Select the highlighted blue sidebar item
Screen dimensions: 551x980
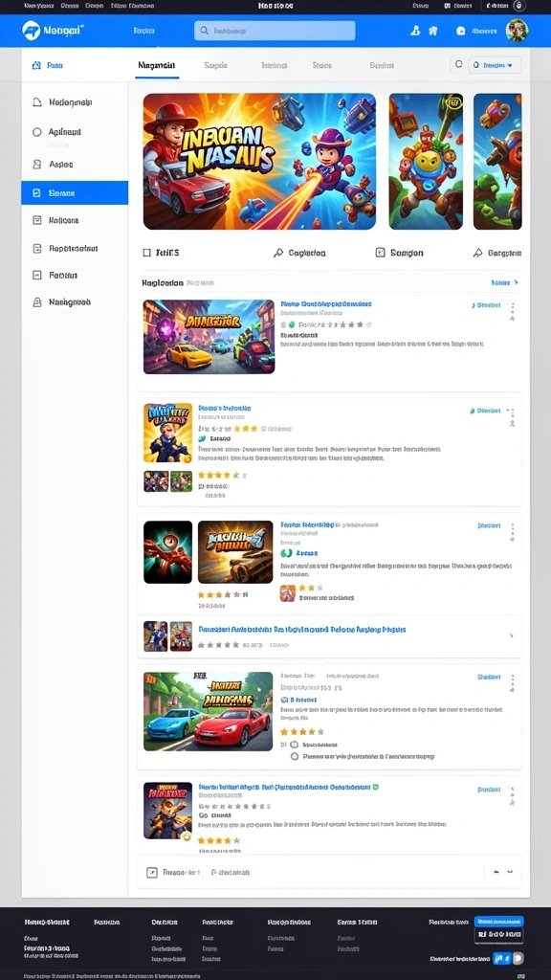point(75,193)
